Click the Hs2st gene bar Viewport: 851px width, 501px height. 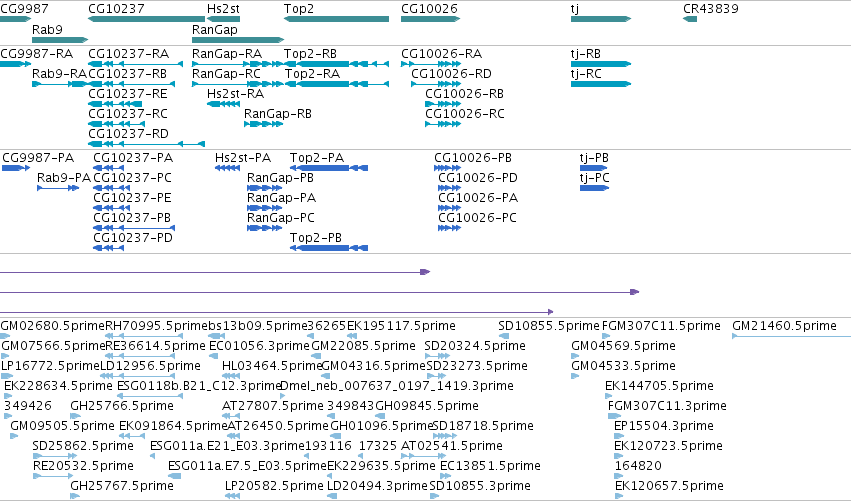(x=223, y=19)
